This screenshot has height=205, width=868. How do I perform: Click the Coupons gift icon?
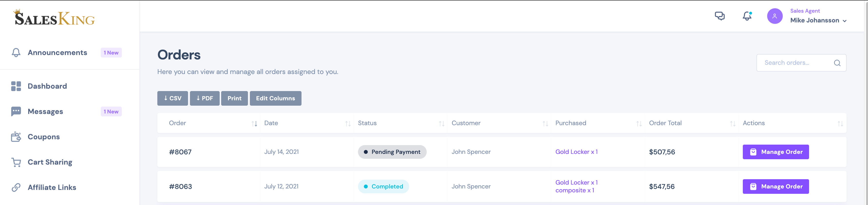click(x=16, y=137)
